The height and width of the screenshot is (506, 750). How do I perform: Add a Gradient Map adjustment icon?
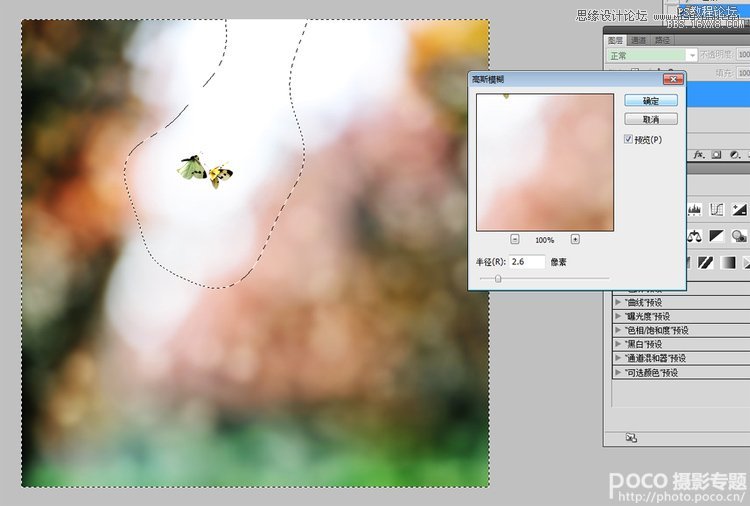pyautogui.click(x=728, y=262)
